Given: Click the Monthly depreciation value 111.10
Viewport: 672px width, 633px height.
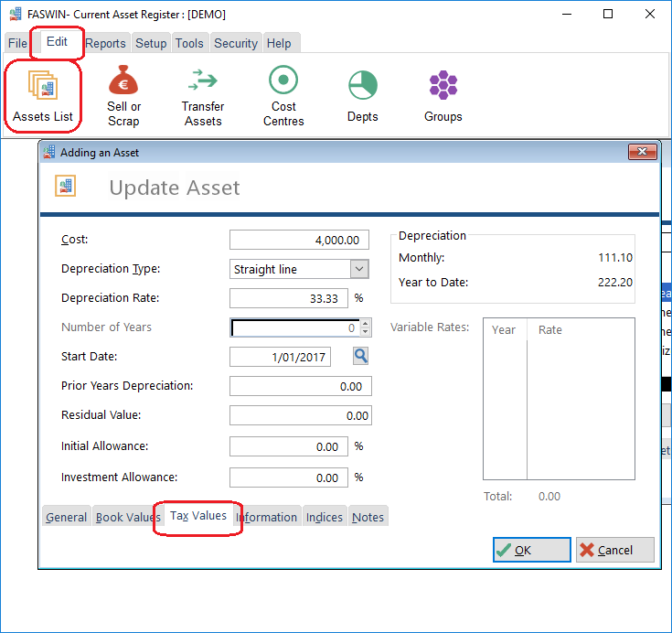Looking at the screenshot, I should pyautogui.click(x=615, y=257).
